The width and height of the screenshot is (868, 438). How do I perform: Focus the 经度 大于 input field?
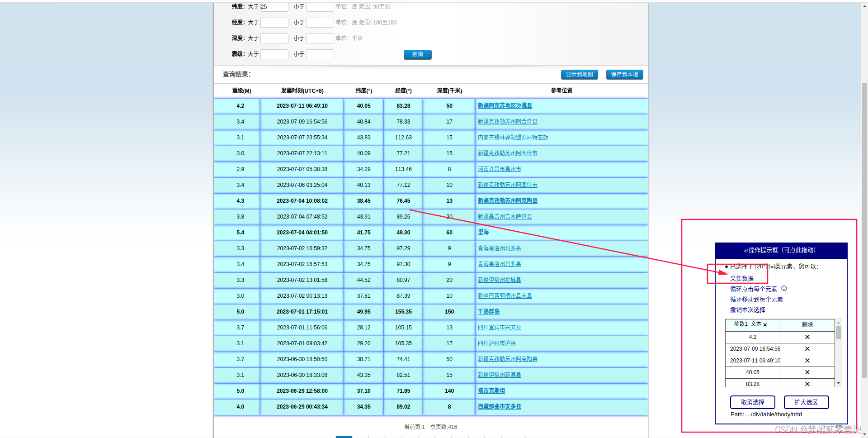274,23
